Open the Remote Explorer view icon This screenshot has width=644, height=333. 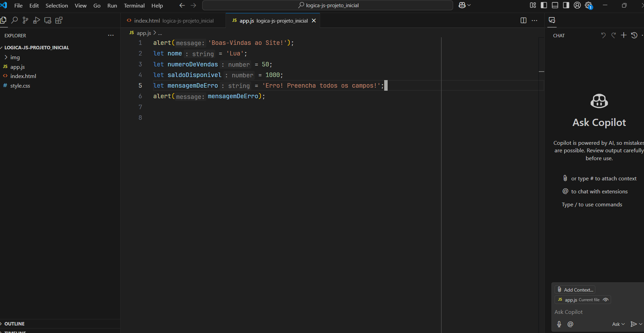click(48, 21)
